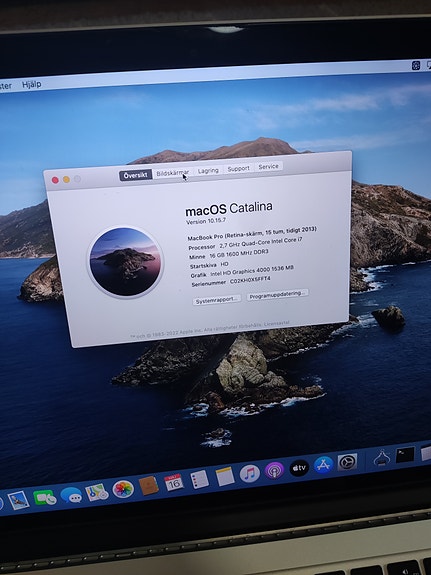Screen dimensions: 431x575
Task: Click the Programuppdatering button
Action: [277, 294]
